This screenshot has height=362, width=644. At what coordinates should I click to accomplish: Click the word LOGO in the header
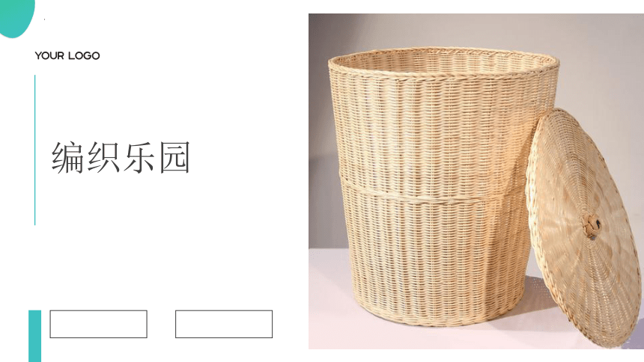click(84, 56)
